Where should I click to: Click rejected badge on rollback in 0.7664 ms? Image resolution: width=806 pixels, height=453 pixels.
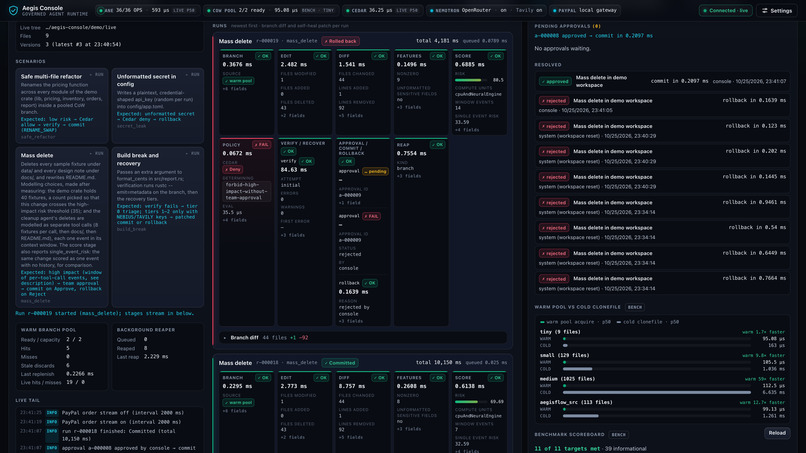(x=554, y=279)
